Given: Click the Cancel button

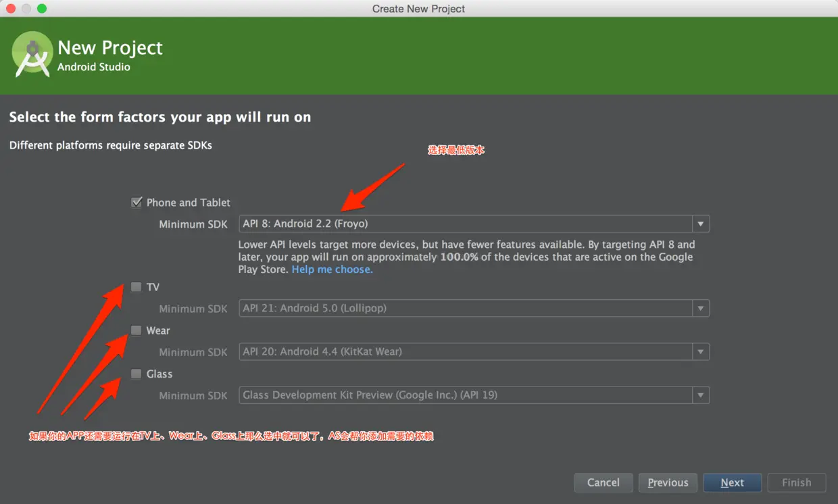Looking at the screenshot, I should click(603, 482).
